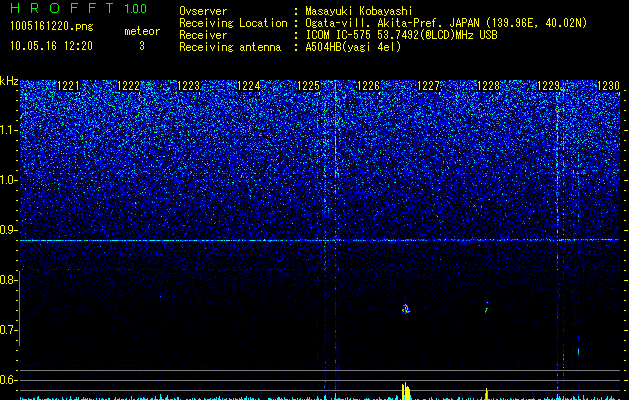Click the 1.0 kHz axis label
Viewport: 629px width, 400px height.
click(x=8, y=180)
